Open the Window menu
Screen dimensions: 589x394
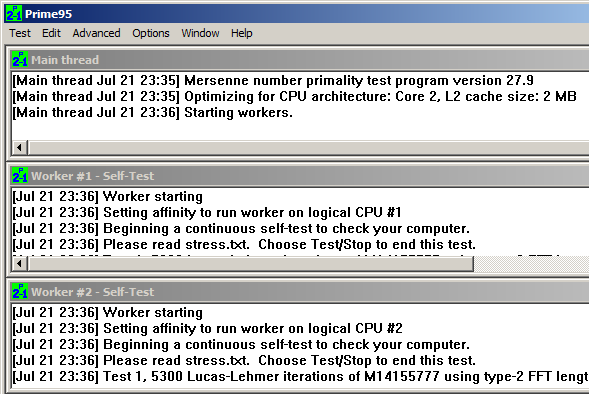pos(200,33)
